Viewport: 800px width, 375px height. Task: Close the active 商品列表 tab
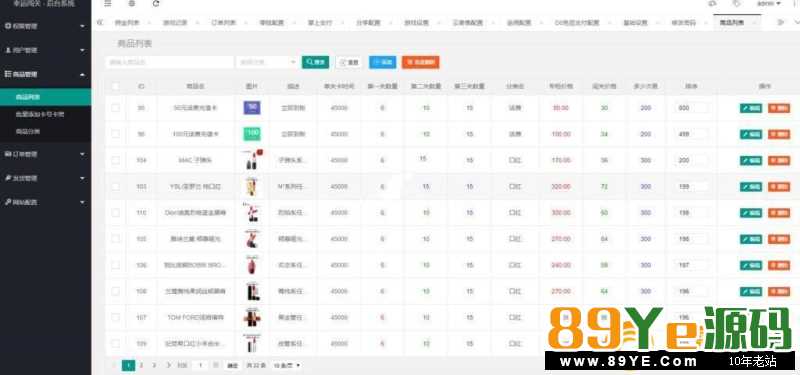tap(754, 23)
